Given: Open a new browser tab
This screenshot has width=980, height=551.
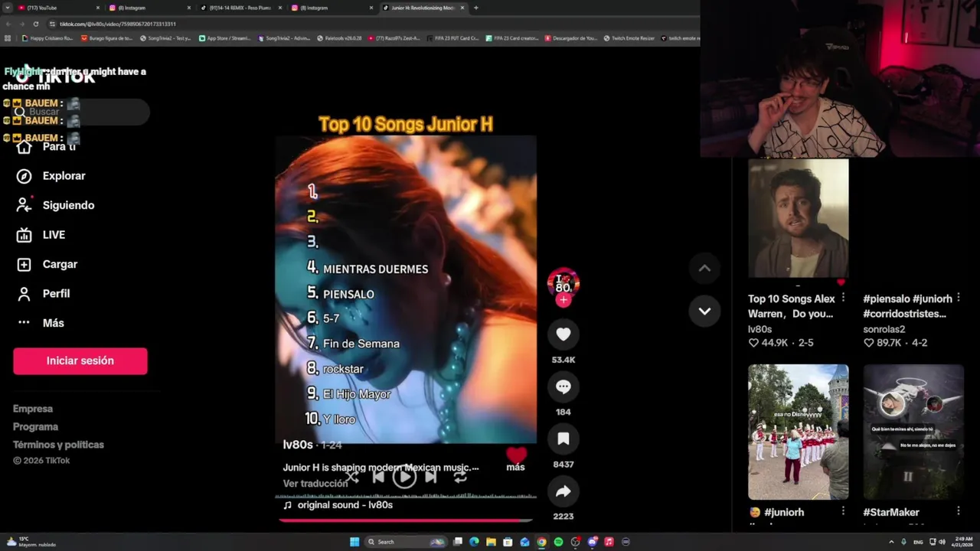Looking at the screenshot, I should point(475,8).
